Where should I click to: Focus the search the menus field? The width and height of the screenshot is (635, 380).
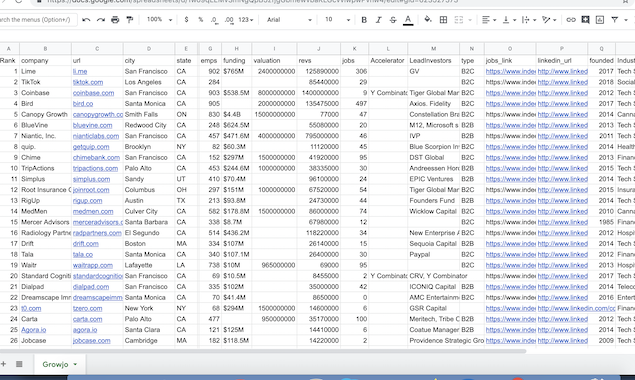(37, 19)
